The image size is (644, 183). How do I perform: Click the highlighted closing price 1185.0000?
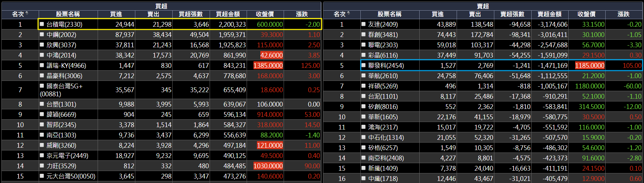tap(590, 65)
